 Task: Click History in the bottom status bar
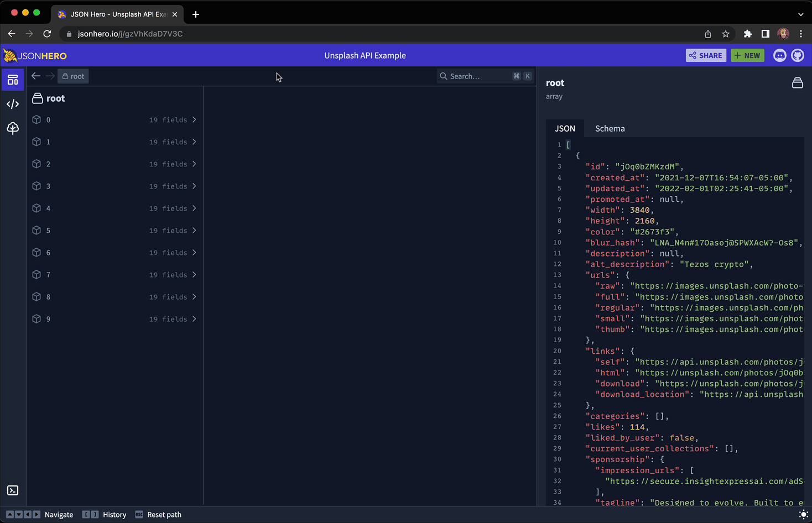[114, 515]
